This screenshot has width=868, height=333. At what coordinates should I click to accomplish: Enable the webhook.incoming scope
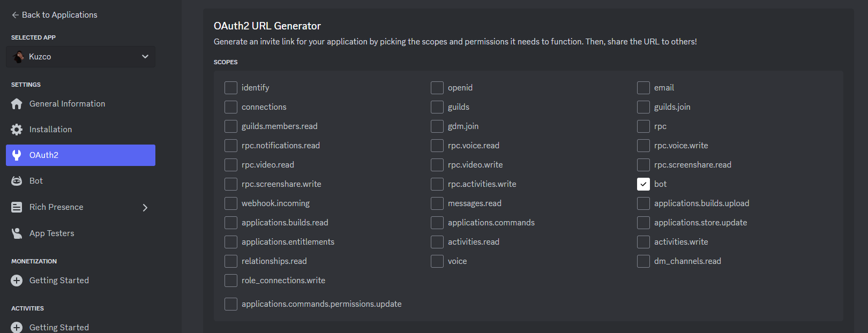(x=231, y=203)
